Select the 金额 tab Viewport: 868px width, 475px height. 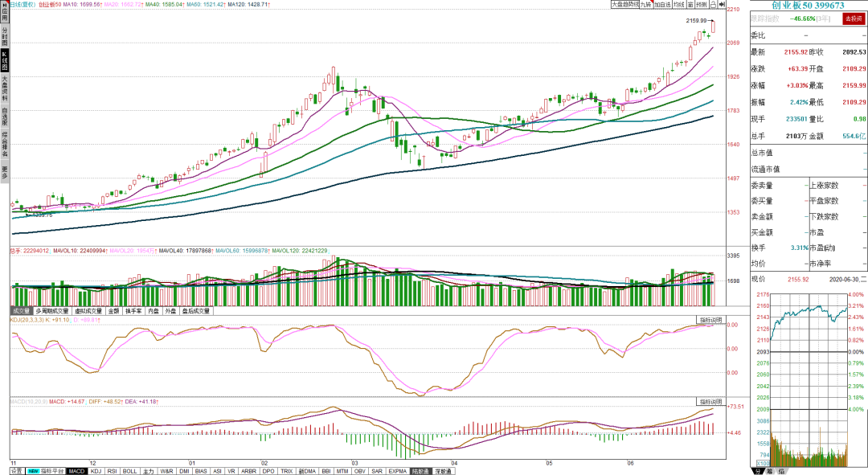click(x=113, y=311)
